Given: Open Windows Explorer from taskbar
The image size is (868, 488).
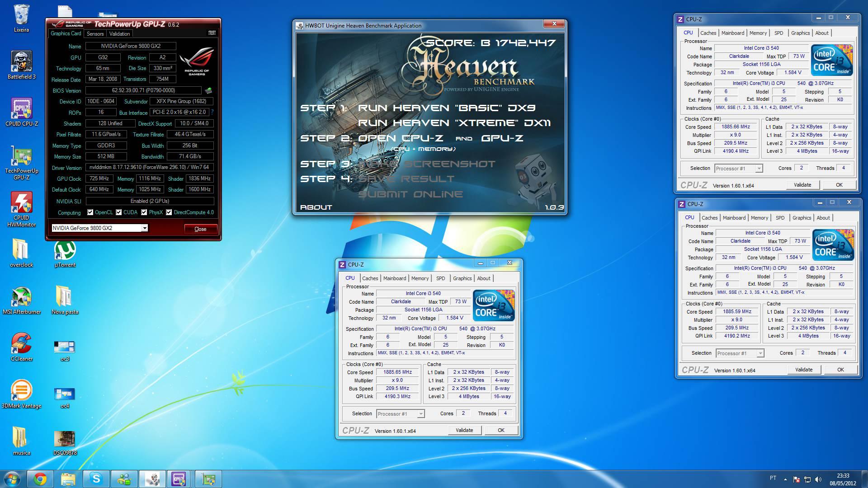Looking at the screenshot, I should click(x=68, y=479).
